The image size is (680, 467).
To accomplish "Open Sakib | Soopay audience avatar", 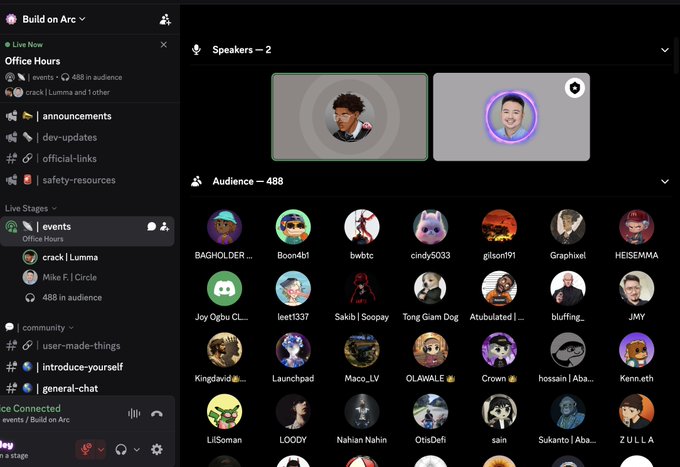I will click(362, 288).
